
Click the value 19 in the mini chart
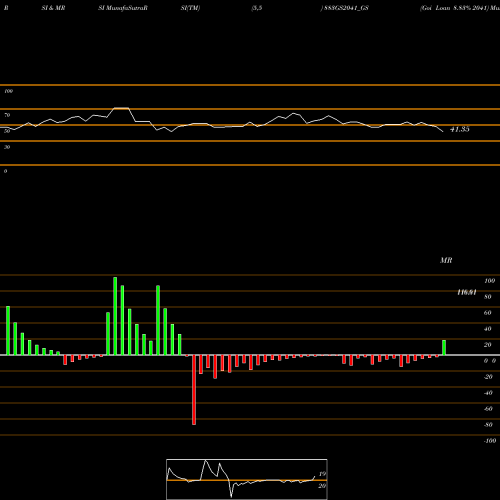[x=322, y=474]
